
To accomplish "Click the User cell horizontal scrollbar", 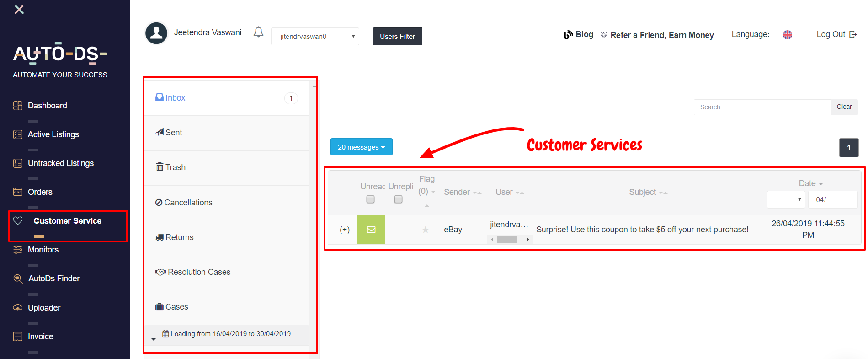I will [507, 239].
